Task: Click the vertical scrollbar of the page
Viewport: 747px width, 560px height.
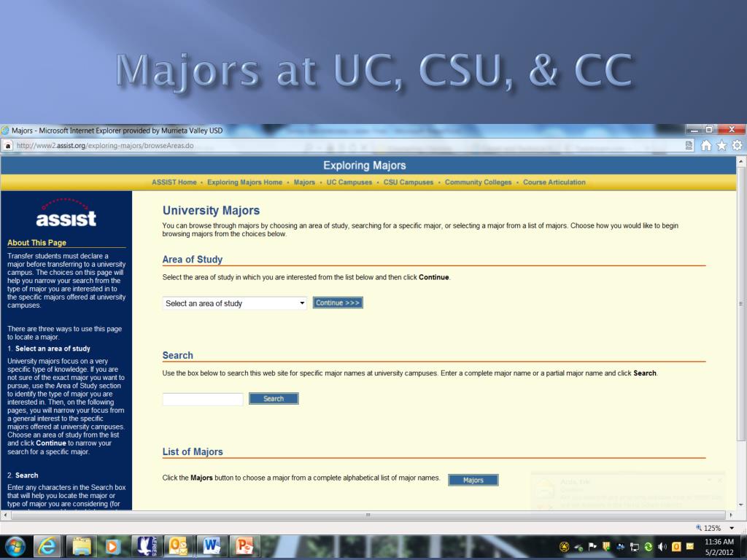Action: [741, 303]
